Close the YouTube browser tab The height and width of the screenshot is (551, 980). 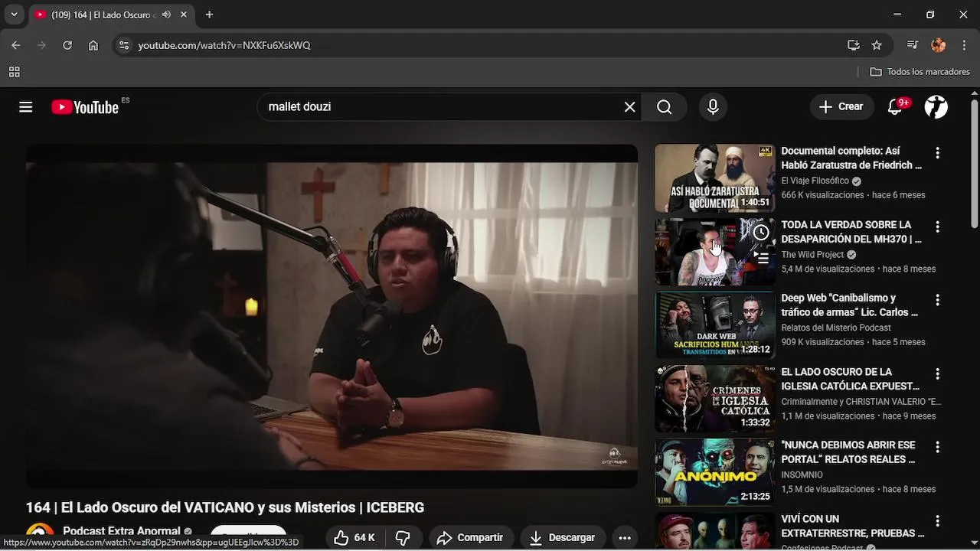tap(184, 15)
